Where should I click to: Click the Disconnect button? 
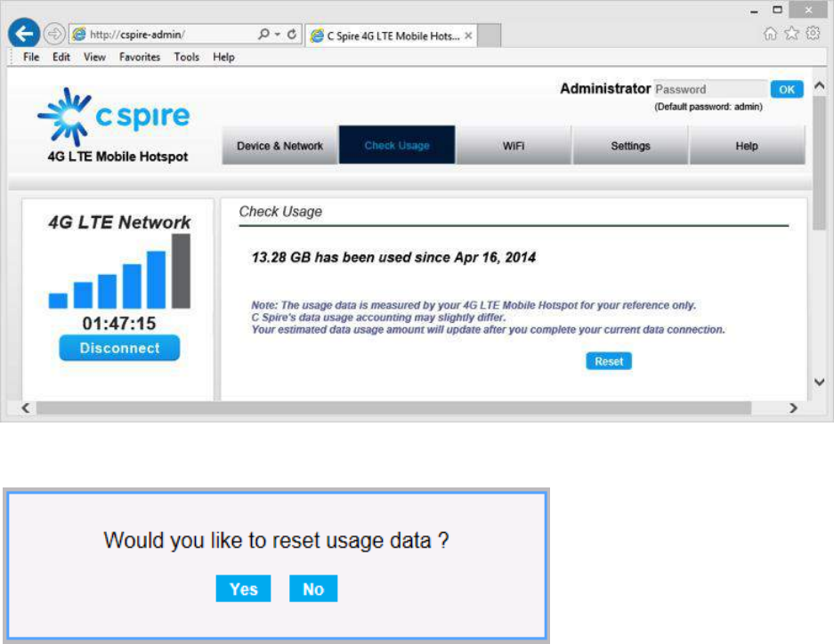point(119,348)
